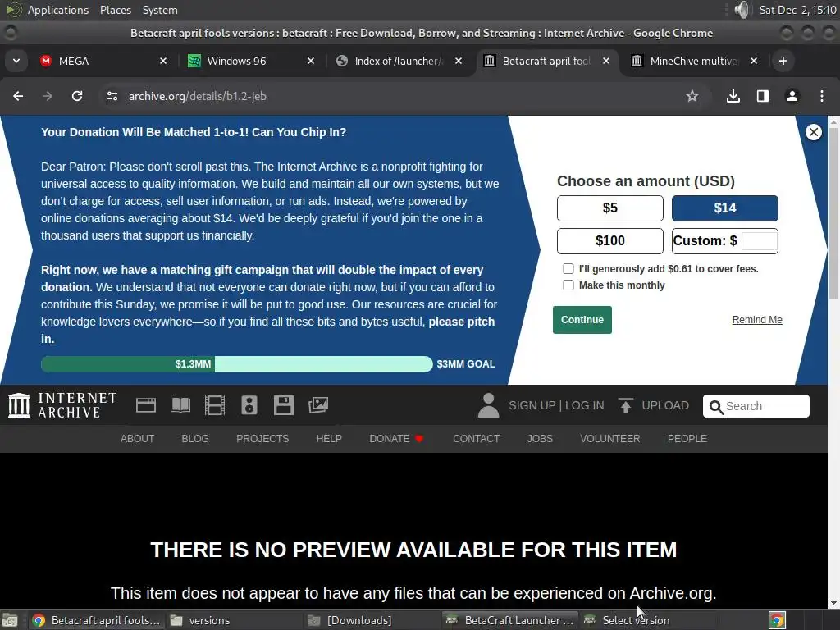840x630 pixels.
Task: Check Make this monthly box
Action: pyautogui.click(x=568, y=285)
